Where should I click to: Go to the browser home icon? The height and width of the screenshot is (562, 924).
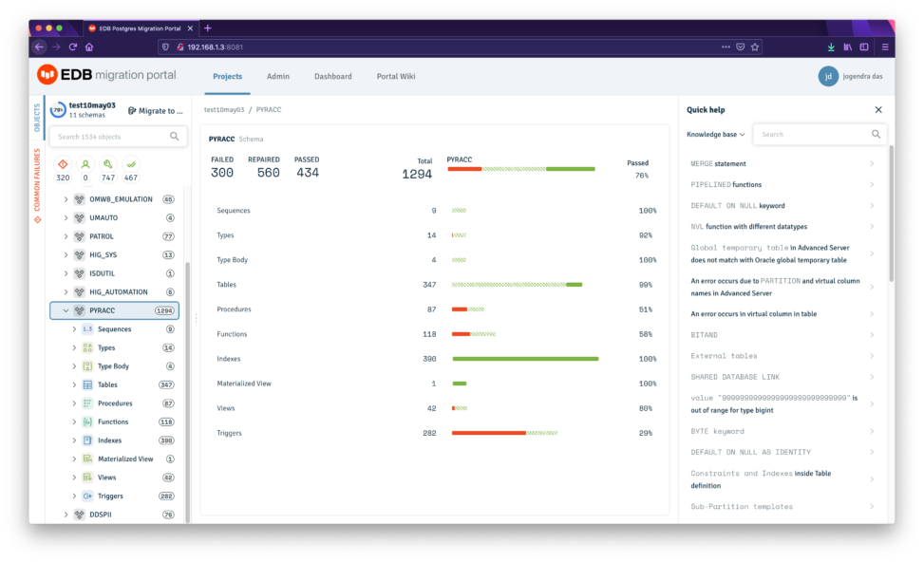pyautogui.click(x=89, y=47)
